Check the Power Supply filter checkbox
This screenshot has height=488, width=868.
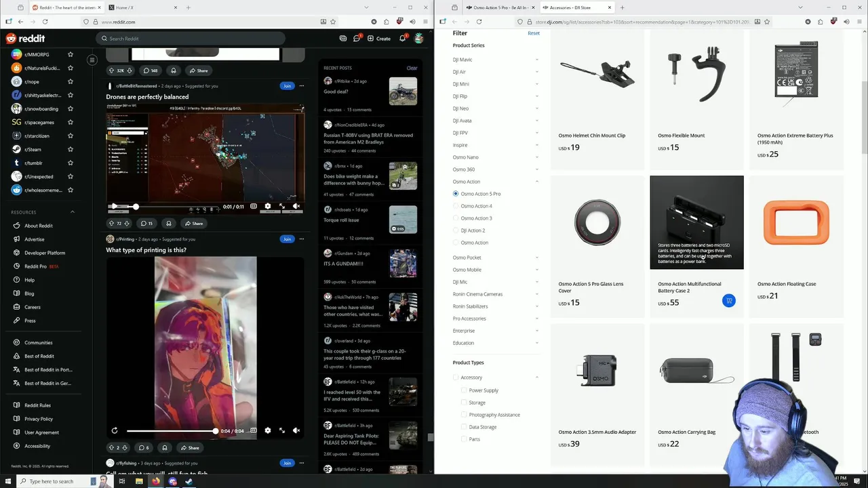tap(464, 390)
